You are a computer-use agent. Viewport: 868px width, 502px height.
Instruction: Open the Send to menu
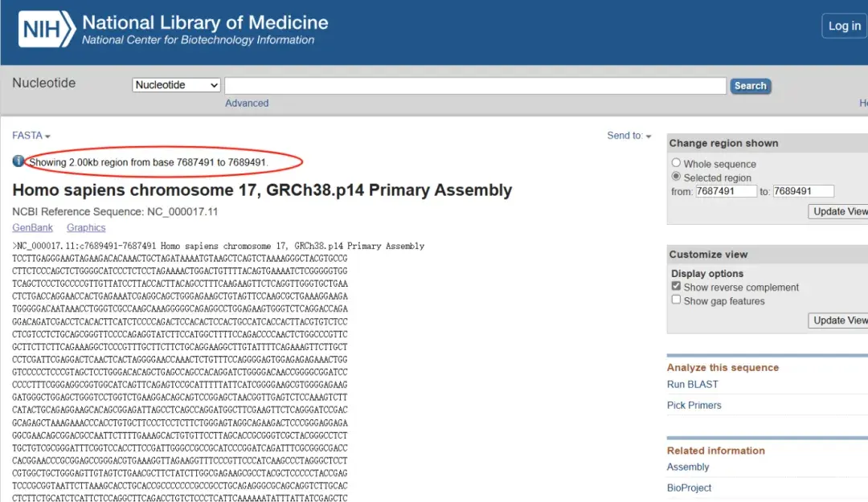628,135
